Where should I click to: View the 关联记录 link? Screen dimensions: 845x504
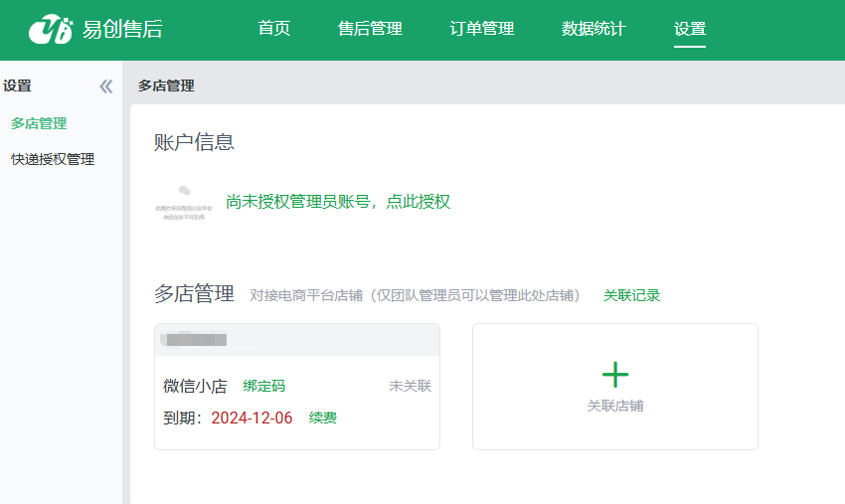(x=631, y=295)
